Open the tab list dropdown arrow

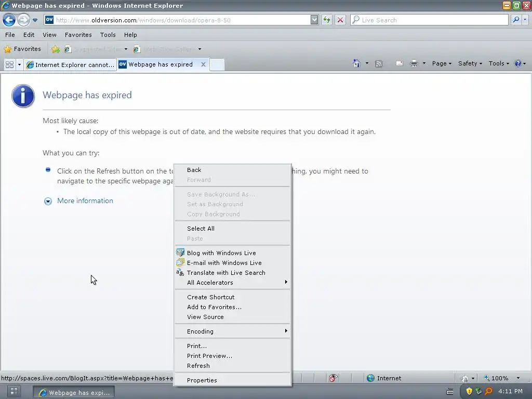[x=19, y=64]
